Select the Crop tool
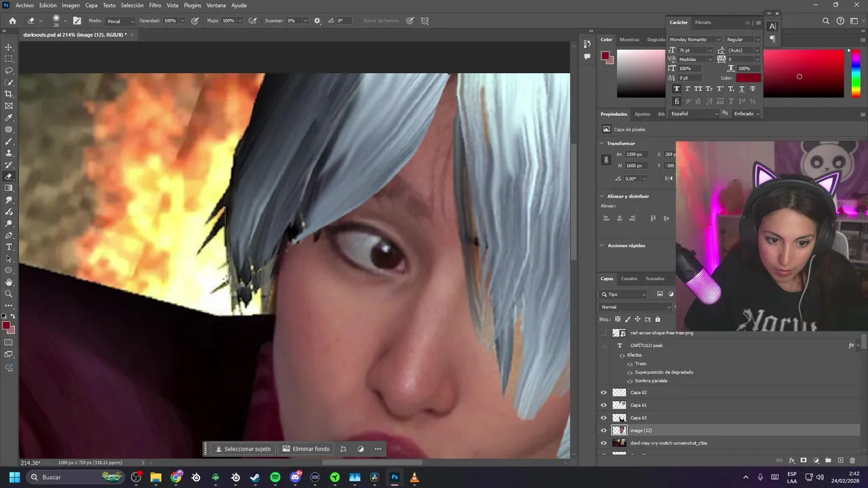The image size is (868, 488). coord(9,94)
